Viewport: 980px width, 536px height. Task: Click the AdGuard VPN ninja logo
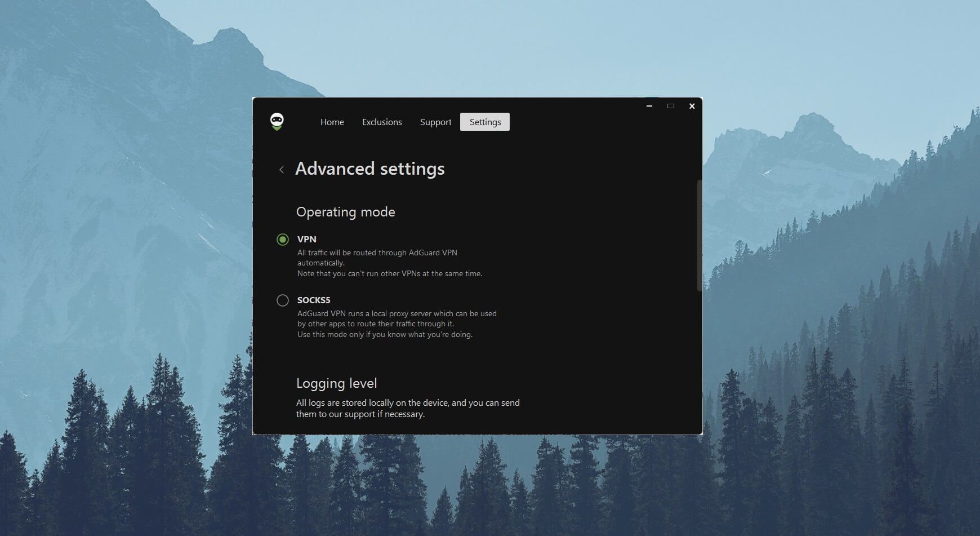pyautogui.click(x=277, y=121)
